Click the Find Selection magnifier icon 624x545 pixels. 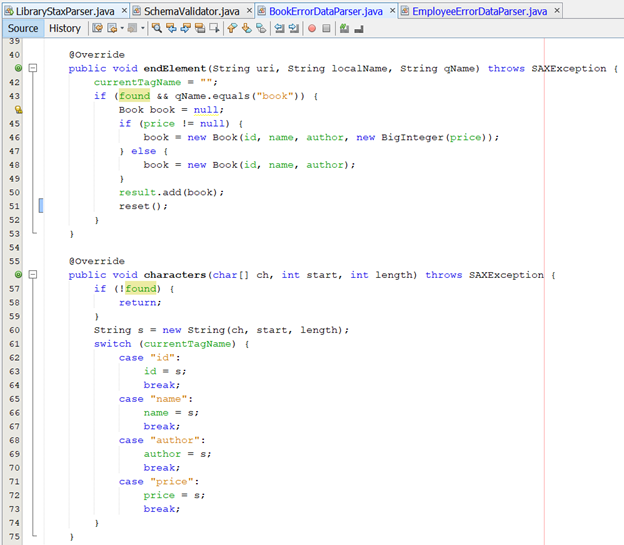point(157,28)
